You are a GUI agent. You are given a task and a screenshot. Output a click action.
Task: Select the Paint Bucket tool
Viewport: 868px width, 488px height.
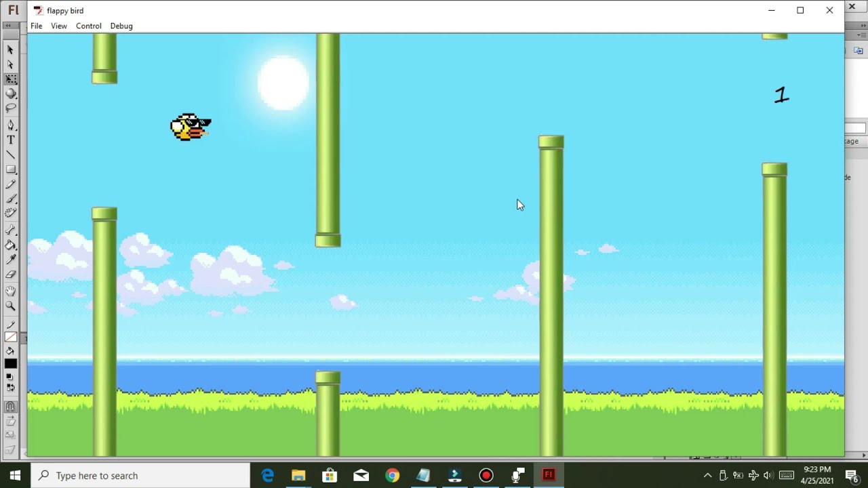point(10,245)
